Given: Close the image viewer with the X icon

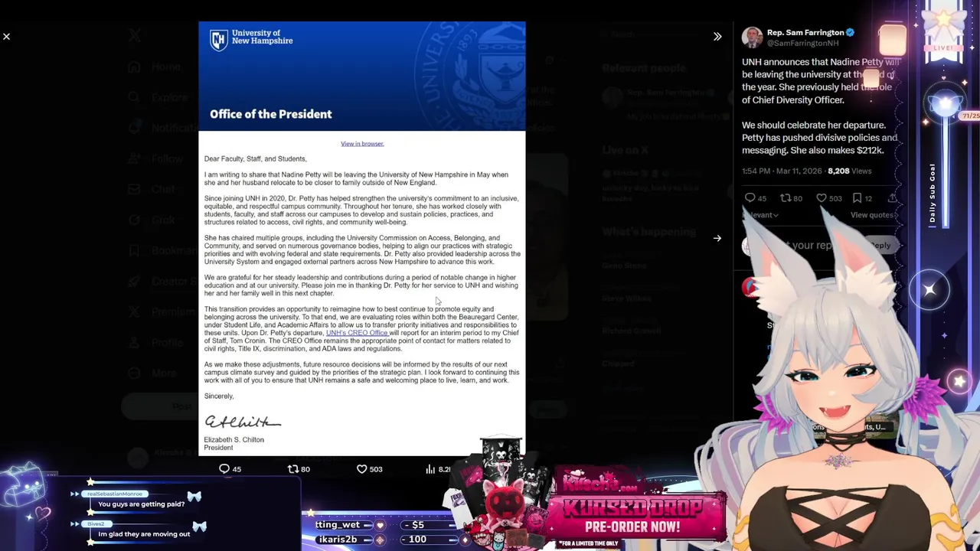Looking at the screenshot, I should point(6,37).
